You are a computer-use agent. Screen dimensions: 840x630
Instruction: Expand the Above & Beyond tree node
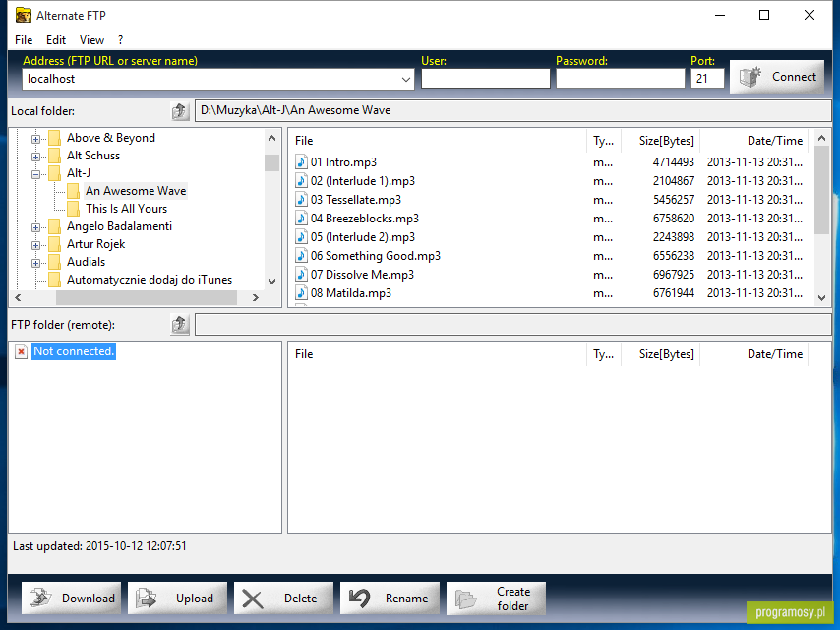pyautogui.click(x=35, y=139)
